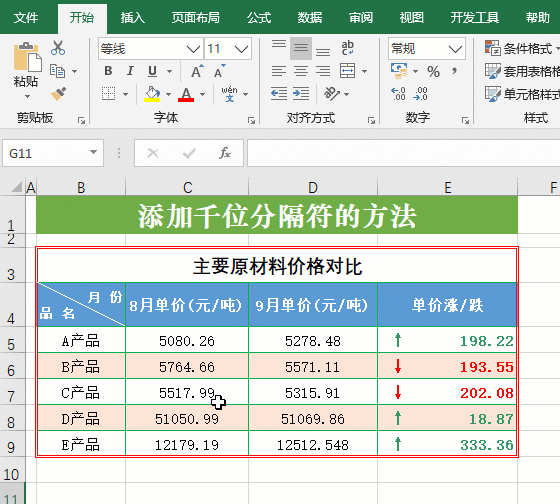Click the Paste clipboard icon
560x504 pixels.
27,57
